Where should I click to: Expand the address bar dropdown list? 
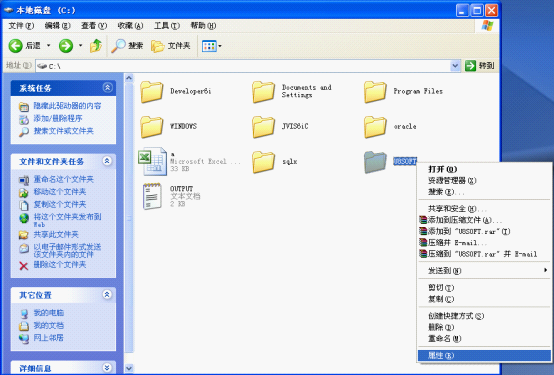[455, 66]
